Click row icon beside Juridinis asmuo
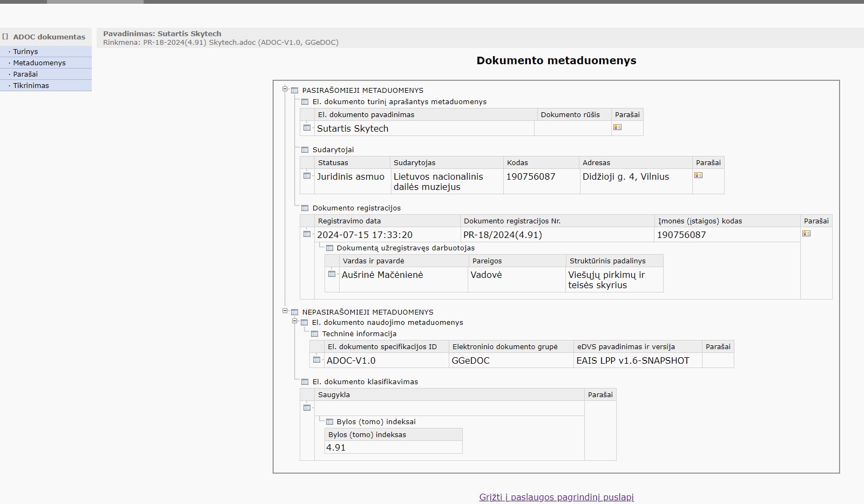864x504 pixels. tap(307, 176)
